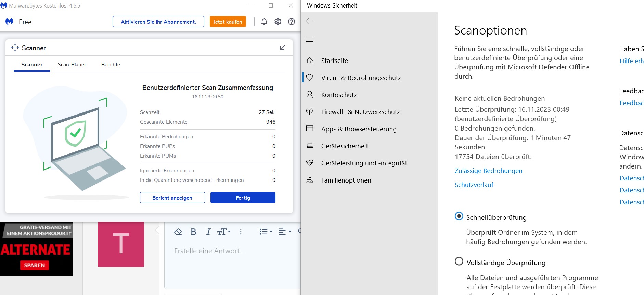Click the Fertig button
Screen dimensions: 644x295
pos(243,198)
